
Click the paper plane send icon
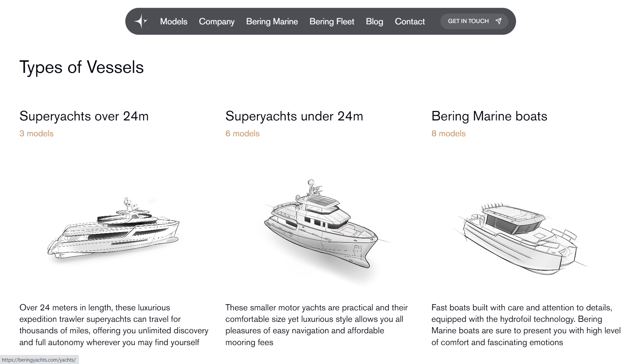[x=498, y=21]
